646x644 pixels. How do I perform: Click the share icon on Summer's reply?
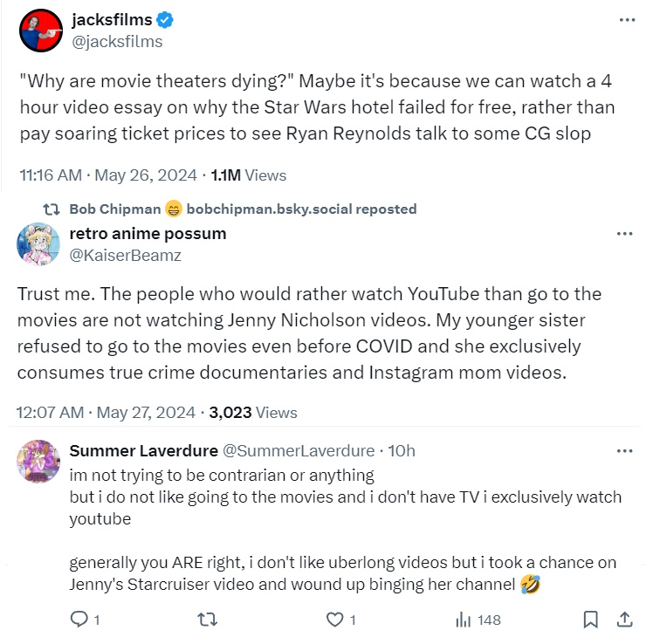(x=624, y=620)
